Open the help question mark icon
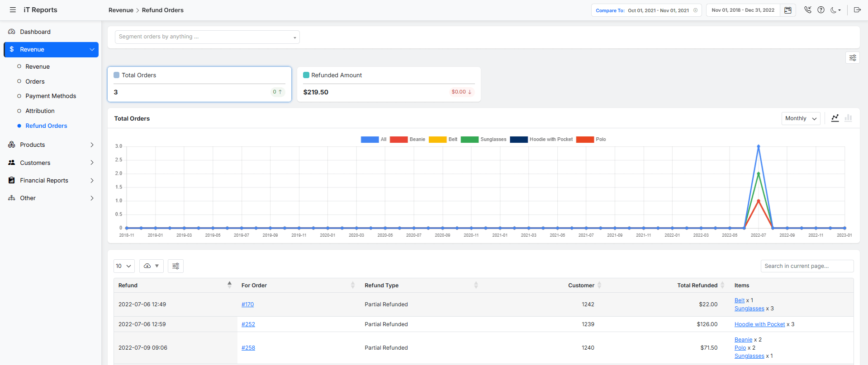Screen dimensions: 868x365 coord(821,10)
